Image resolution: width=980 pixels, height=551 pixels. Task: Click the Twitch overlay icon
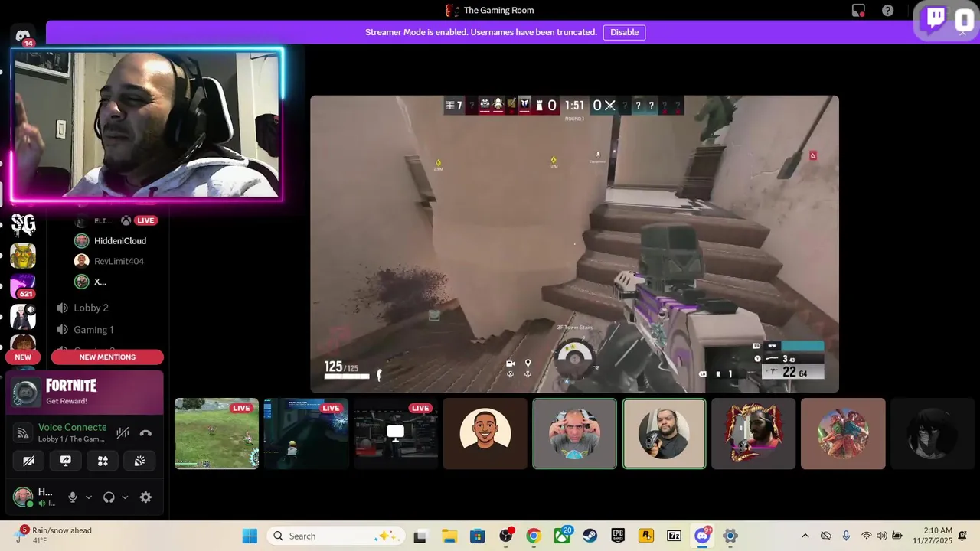point(936,18)
